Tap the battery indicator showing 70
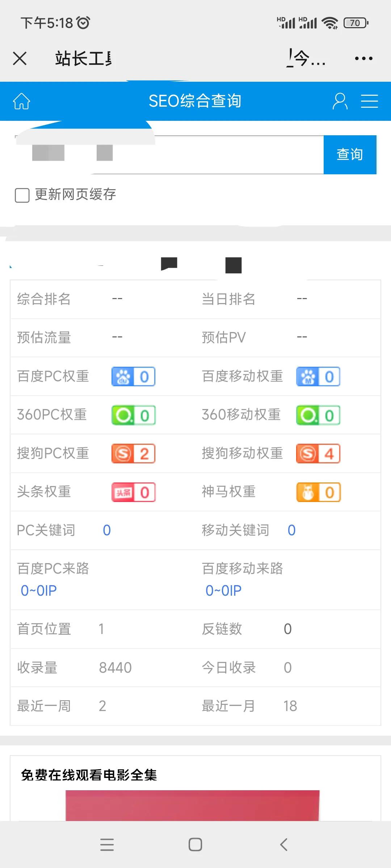Image resolution: width=391 pixels, height=868 pixels. [x=356, y=23]
